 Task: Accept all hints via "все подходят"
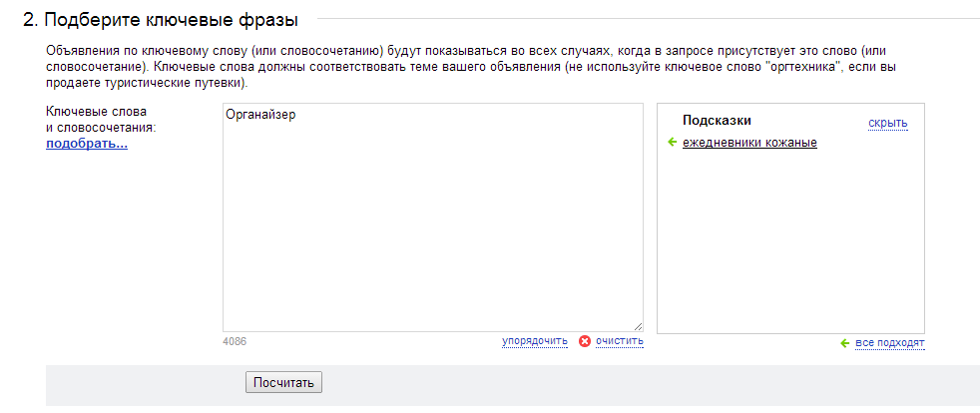pyautogui.click(x=890, y=343)
